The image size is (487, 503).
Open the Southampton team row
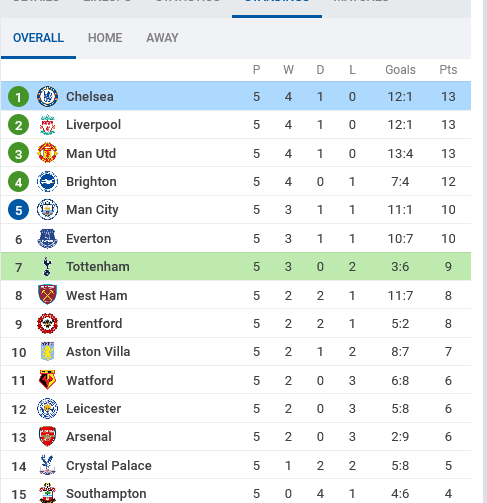pos(236,493)
